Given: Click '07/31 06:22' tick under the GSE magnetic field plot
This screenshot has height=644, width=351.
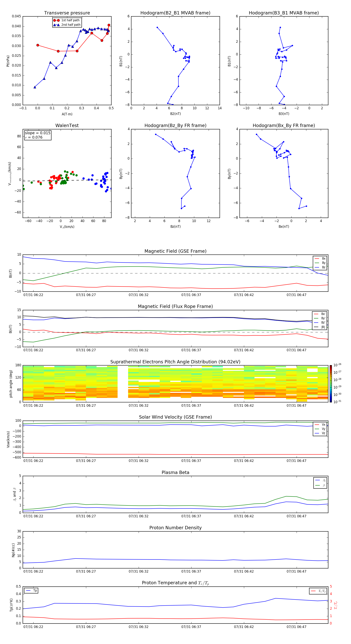Looking at the screenshot, I should pos(33,295).
